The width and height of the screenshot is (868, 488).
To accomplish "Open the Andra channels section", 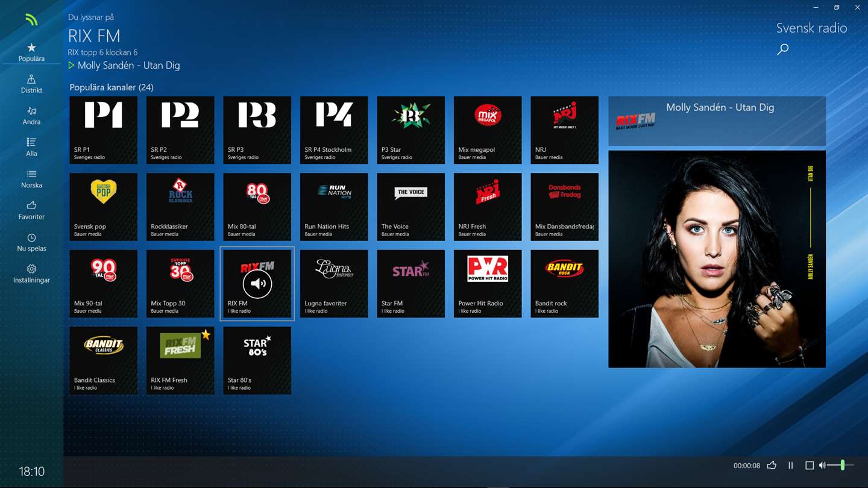I will (x=31, y=116).
